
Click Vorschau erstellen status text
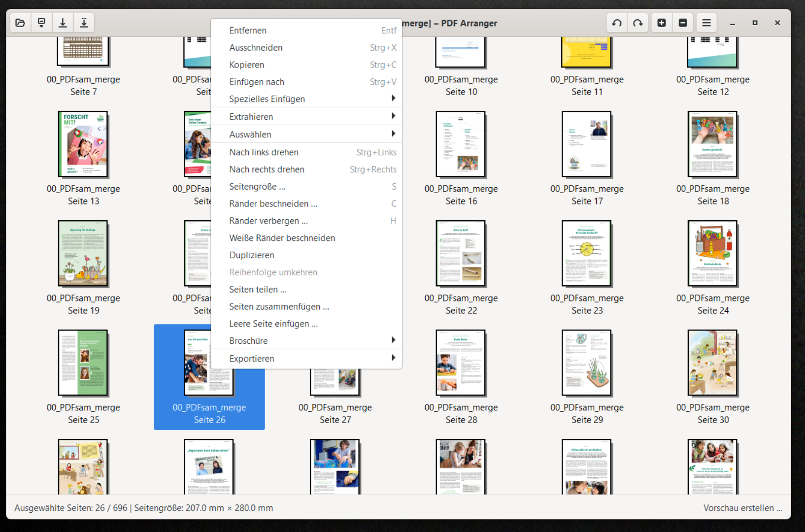(742, 508)
